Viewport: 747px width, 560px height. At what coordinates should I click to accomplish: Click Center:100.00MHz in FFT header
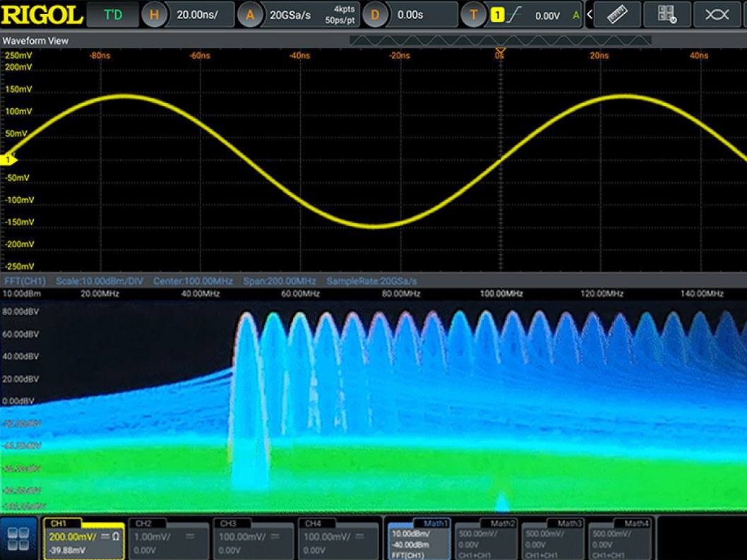193,281
